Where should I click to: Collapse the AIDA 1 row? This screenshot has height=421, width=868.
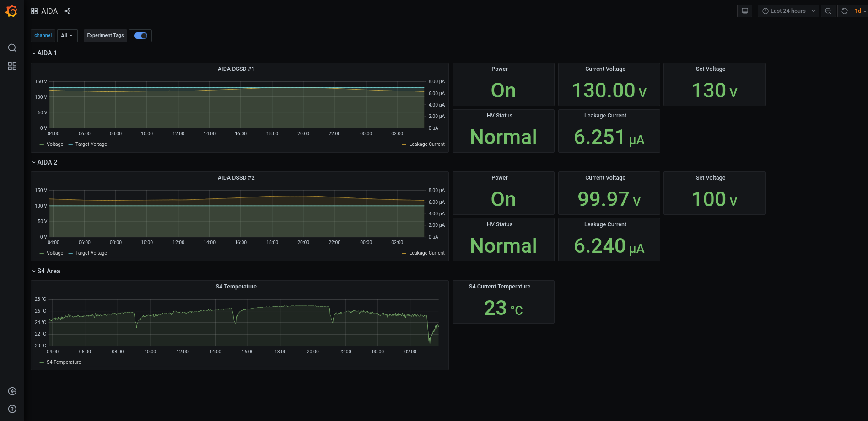click(x=44, y=53)
